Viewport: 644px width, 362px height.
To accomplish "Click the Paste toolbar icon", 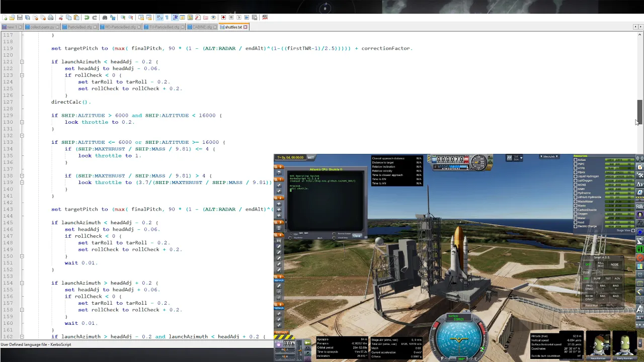I will (76, 17).
